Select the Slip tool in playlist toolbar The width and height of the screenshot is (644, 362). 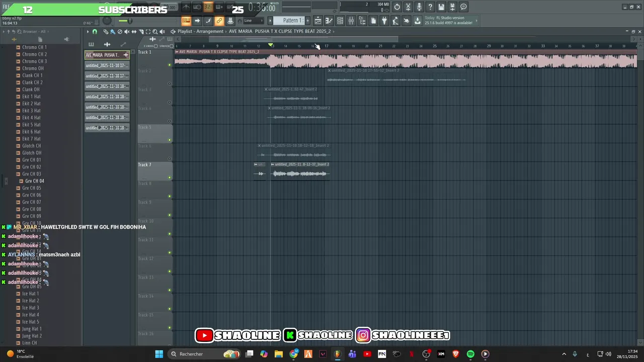[x=134, y=32]
